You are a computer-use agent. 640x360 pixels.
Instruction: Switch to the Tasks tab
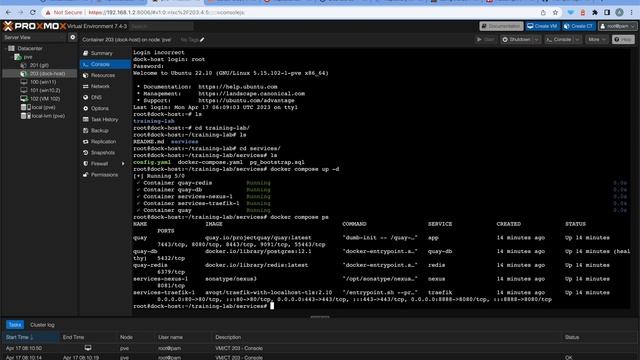pos(15,325)
